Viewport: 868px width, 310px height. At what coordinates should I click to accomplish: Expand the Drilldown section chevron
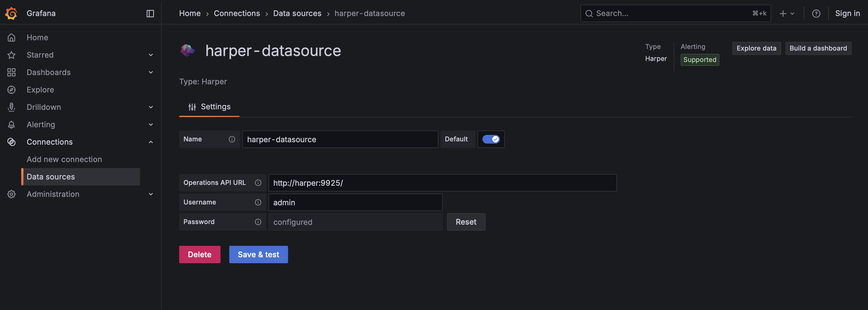151,107
